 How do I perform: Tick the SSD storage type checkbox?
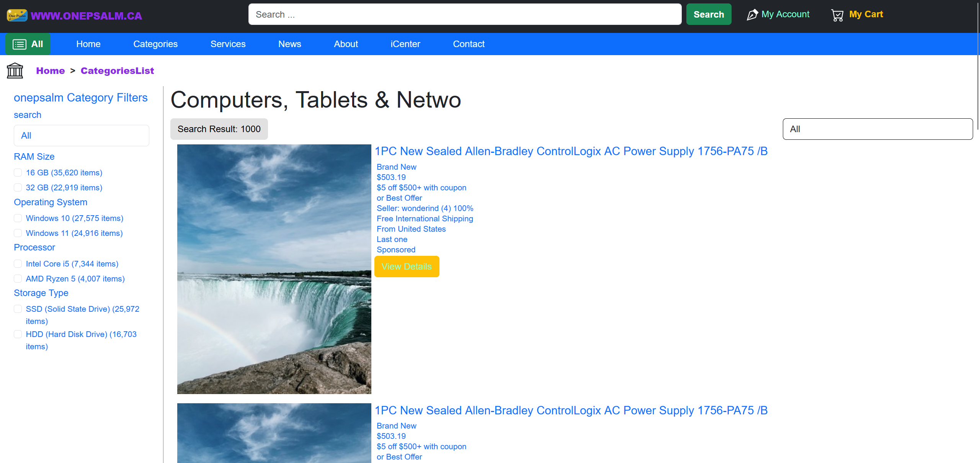[18, 309]
